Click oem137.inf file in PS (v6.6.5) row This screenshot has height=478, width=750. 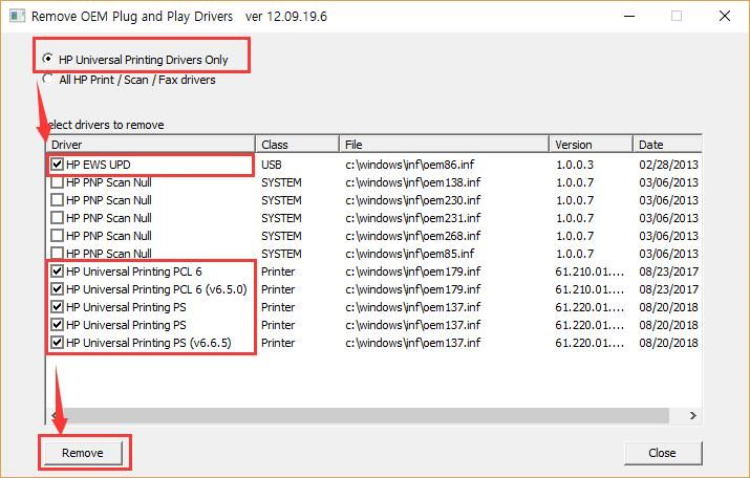coord(412,343)
